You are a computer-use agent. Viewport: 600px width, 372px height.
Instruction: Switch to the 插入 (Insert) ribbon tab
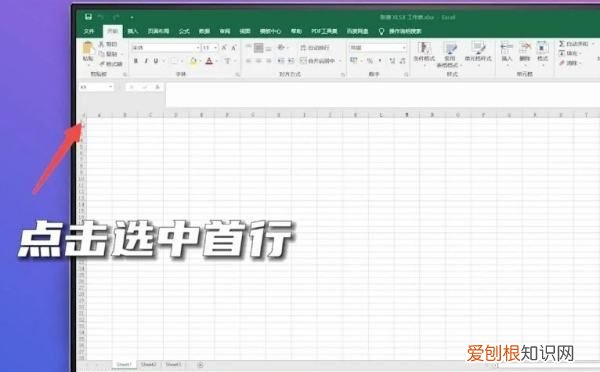click(133, 31)
